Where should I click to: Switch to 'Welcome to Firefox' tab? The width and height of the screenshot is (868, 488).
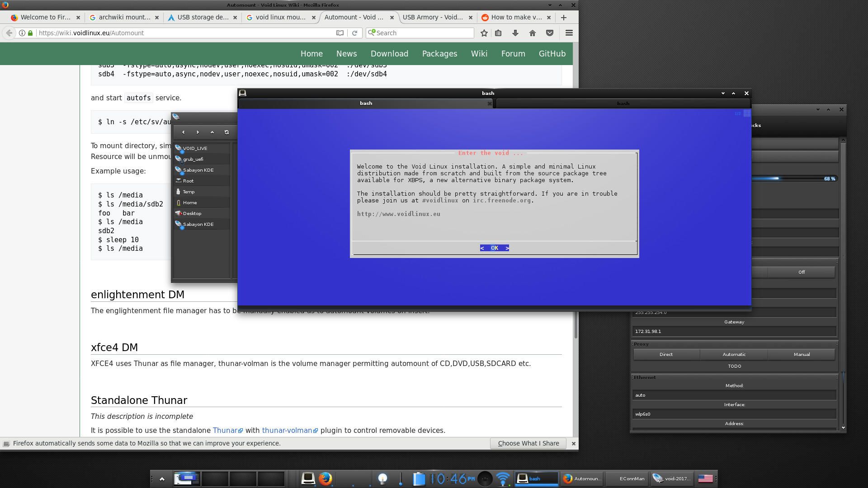tap(45, 18)
